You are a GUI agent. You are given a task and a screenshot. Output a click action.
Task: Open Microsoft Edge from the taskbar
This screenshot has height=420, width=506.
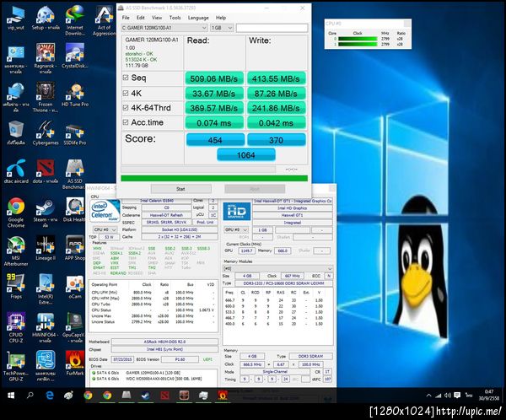[x=50, y=396]
